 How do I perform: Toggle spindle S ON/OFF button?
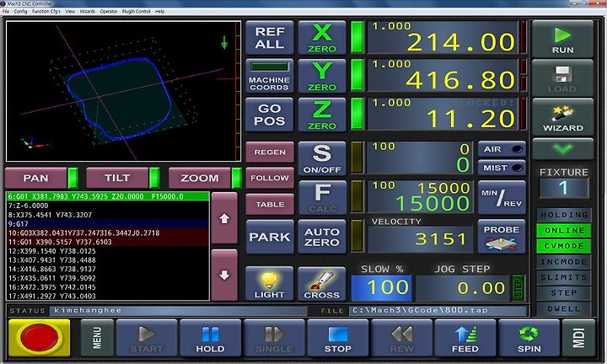[x=322, y=158]
